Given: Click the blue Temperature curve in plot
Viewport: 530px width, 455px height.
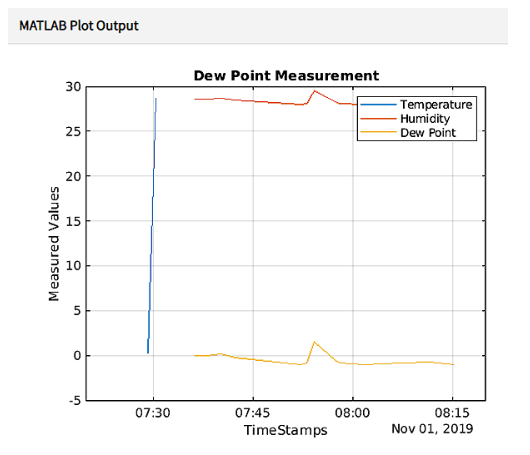Looking at the screenshot, I should click(152, 226).
